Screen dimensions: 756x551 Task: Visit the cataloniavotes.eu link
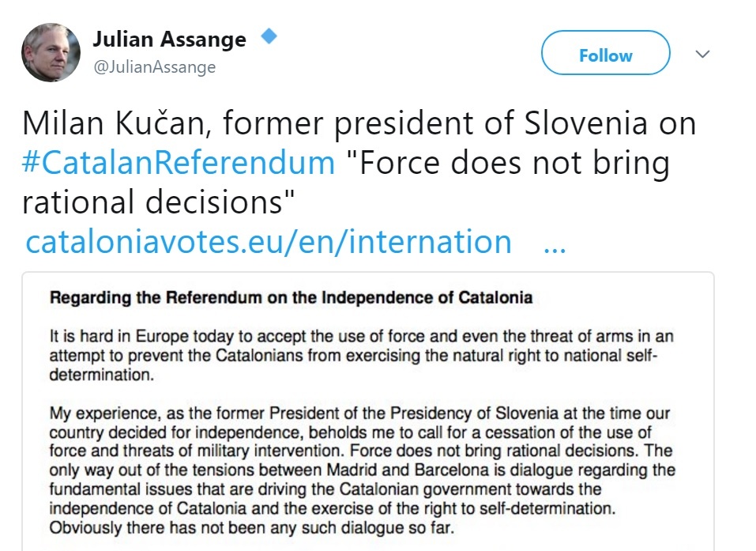click(269, 241)
